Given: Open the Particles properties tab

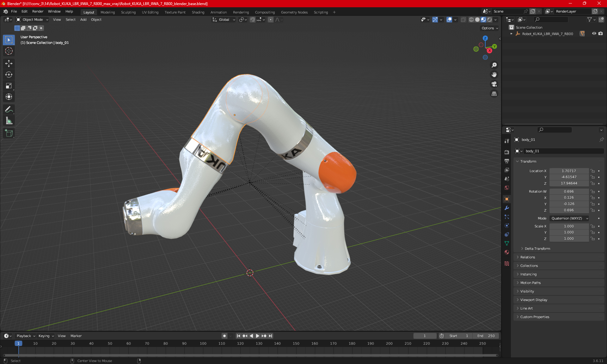Looking at the screenshot, I should pyautogui.click(x=507, y=217).
